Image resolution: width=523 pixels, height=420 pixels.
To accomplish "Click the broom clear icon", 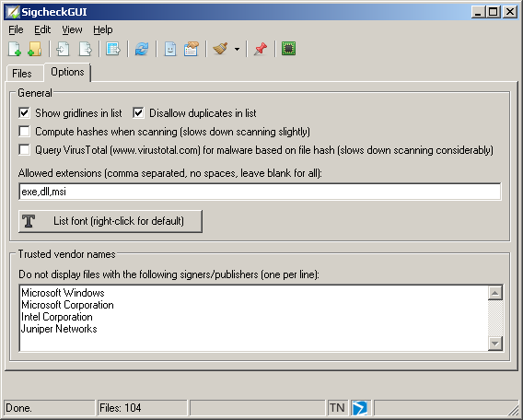I will (x=220, y=49).
